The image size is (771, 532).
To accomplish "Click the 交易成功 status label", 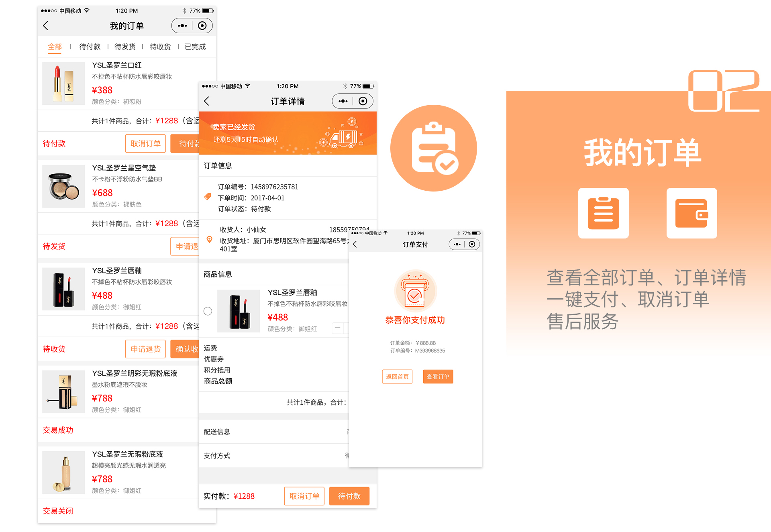I will pos(58,430).
